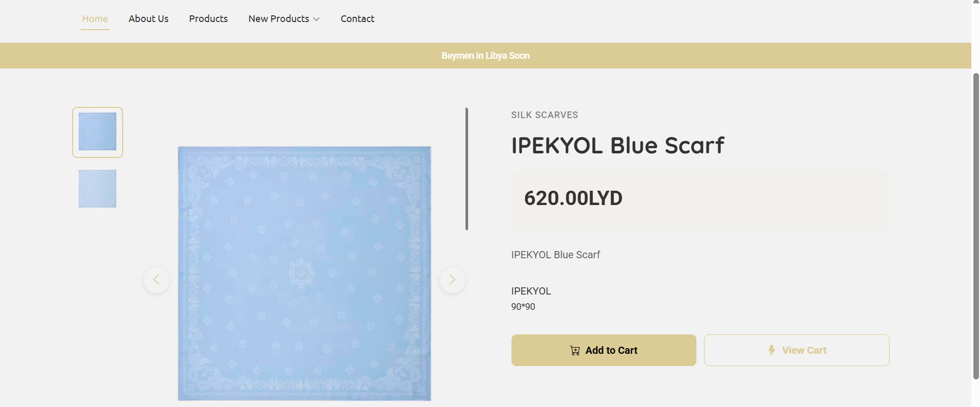Click the lightning bolt icon in View Cart
Screen dimensions: 980x407
772,350
